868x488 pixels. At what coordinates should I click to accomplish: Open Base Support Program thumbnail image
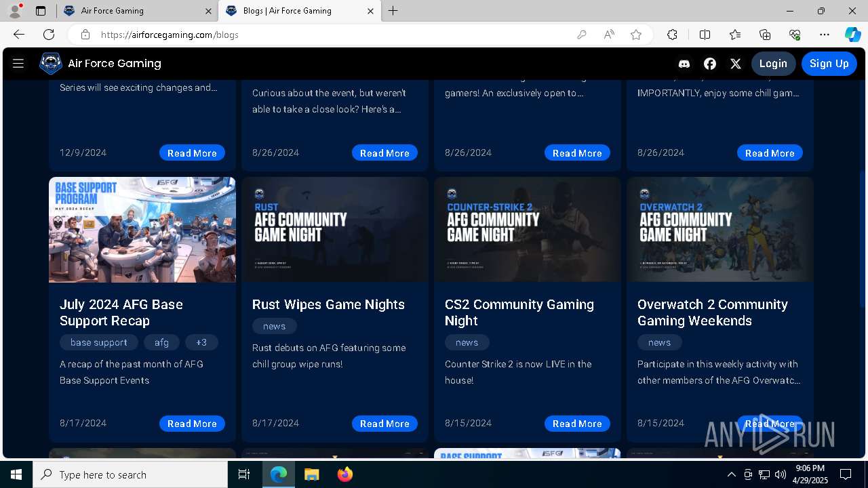(142, 230)
